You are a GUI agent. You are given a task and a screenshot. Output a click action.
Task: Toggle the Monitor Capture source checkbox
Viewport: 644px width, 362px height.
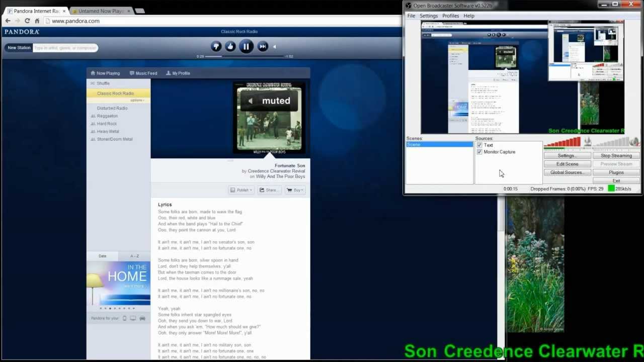[x=479, y=152]
